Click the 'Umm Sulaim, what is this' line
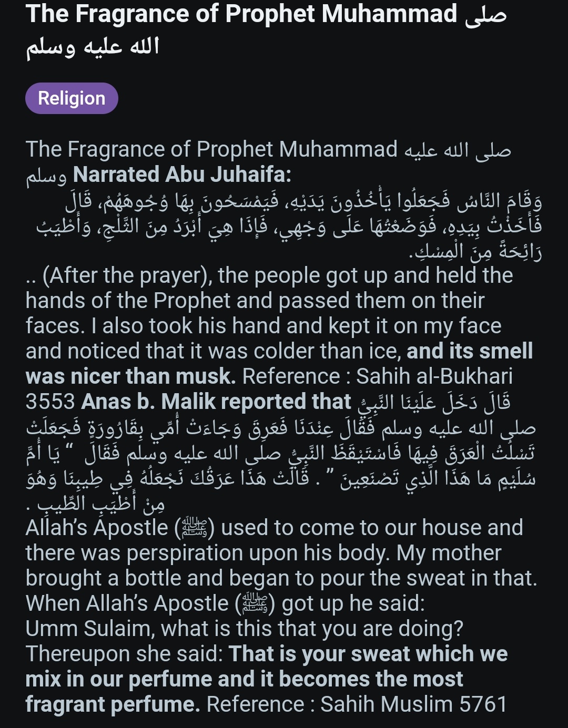 [245, 629]
